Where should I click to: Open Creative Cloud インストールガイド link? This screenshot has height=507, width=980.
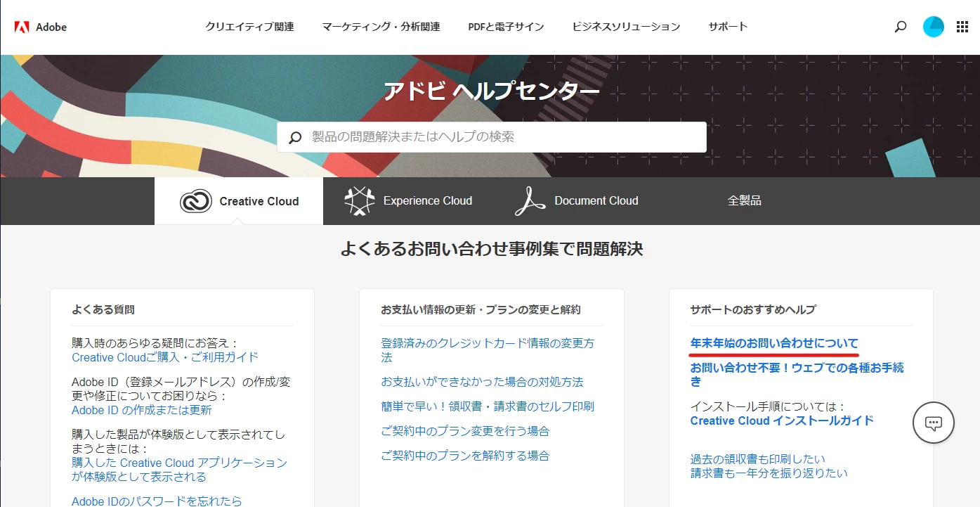pyautogui.click(x=782, y=421)
